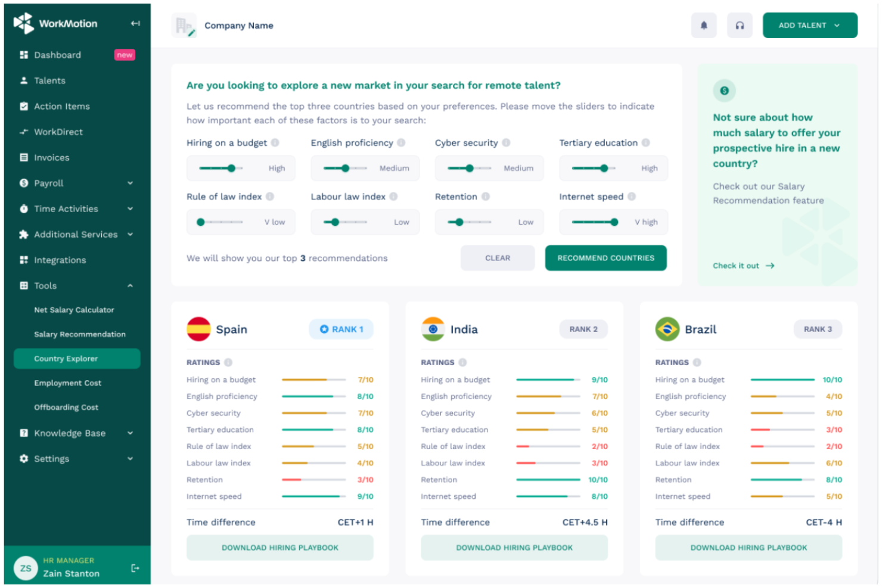Click info icon next to Rule of law index slider label
Viewport: 882px width, 588px height.
[270, 196]
